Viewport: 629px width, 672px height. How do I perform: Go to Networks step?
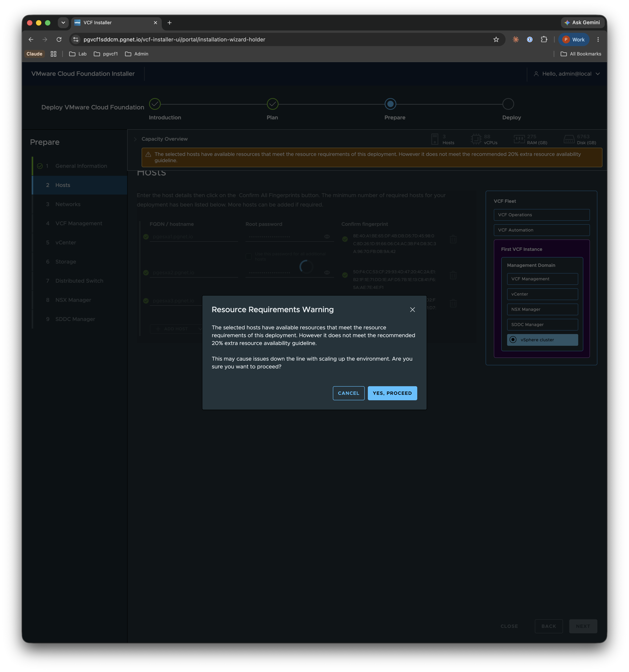click(x=80, y=204)
